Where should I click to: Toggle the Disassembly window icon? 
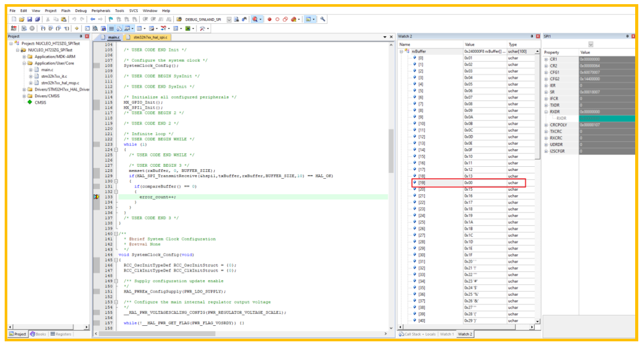(x=95, y=29)
